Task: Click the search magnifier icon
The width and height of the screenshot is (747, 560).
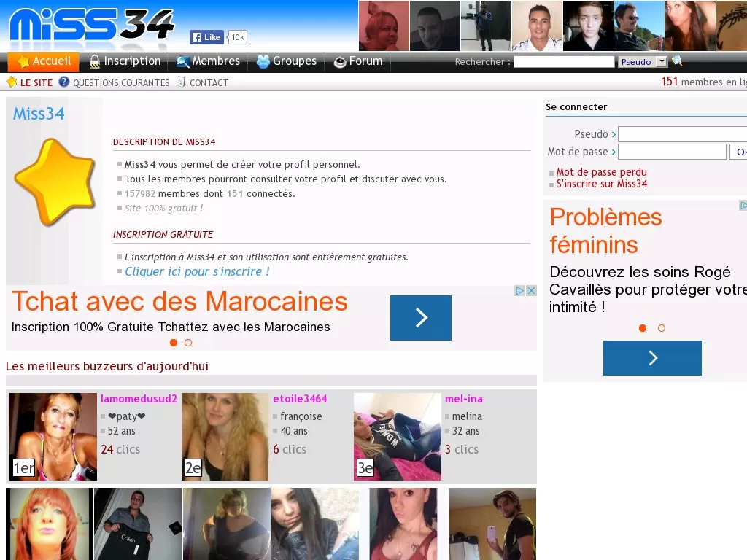Action: click(677, 61)
